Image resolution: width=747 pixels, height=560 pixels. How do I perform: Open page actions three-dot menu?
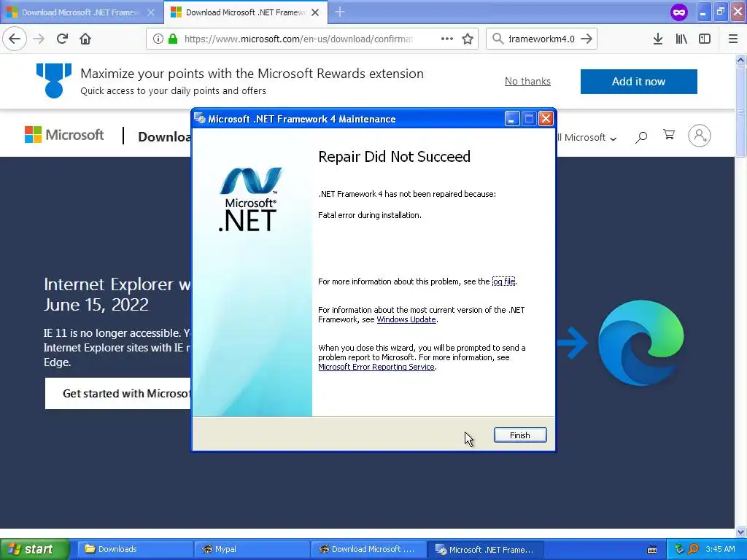point(447,39)
